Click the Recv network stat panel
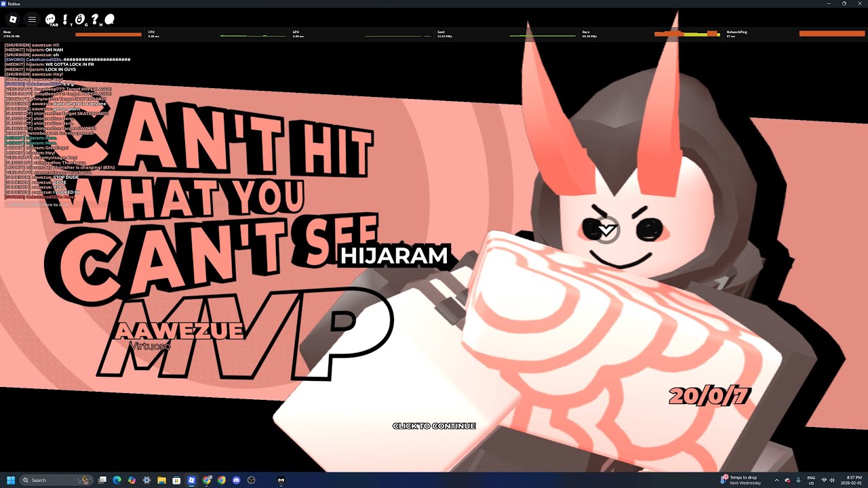868x488 pixels. pyautogui.click(x=652, y=34)
